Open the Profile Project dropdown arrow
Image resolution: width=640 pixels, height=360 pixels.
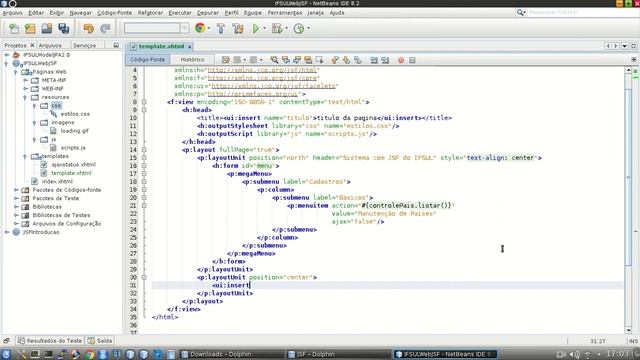tap(308, 29)
